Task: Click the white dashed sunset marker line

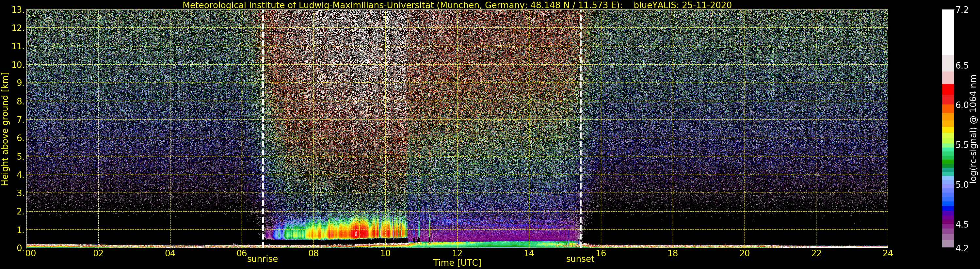Action: (x=581, y=129)
